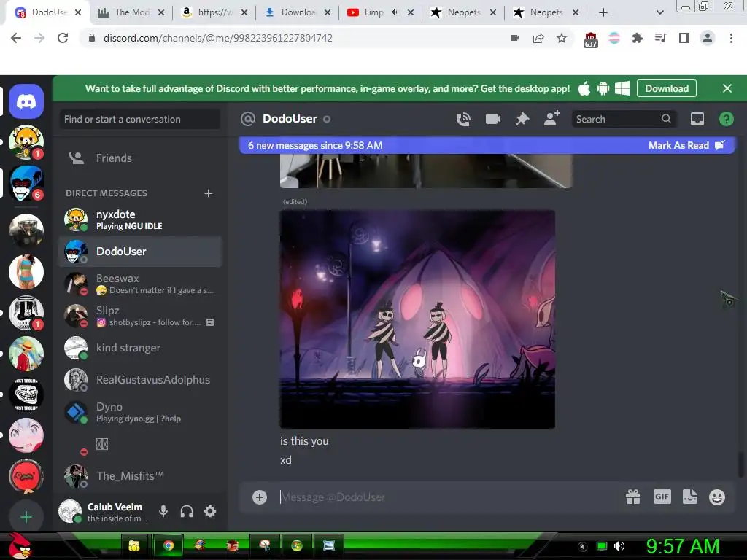This screenshot has width=747, height=560.
Task: Mute microphone in user panel
Action: click(163, 511)
